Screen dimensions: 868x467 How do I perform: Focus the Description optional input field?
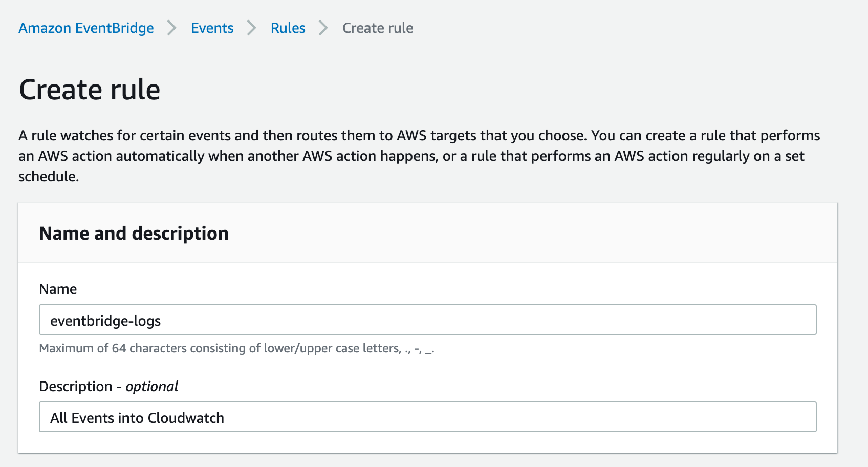428,417
